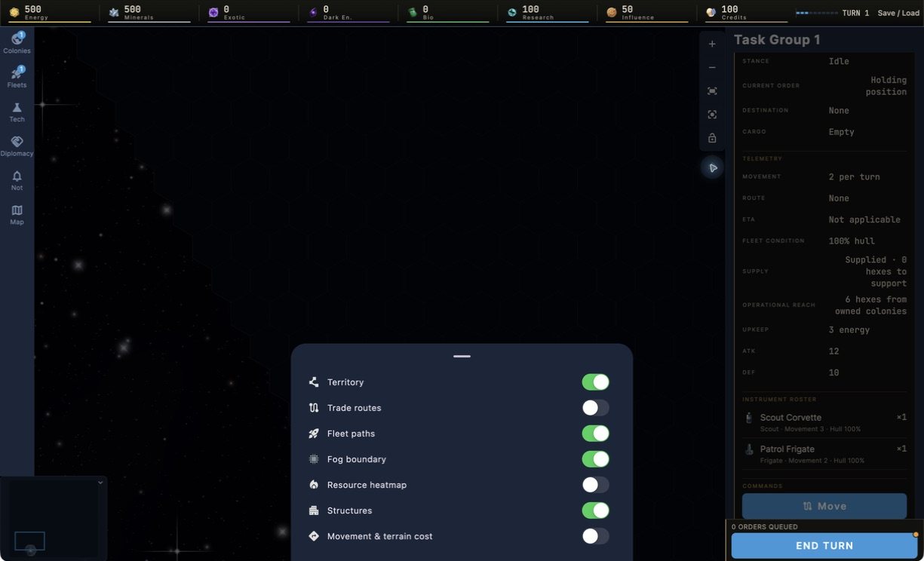Click the '3 energy' upkeep value

click(849, 330)
